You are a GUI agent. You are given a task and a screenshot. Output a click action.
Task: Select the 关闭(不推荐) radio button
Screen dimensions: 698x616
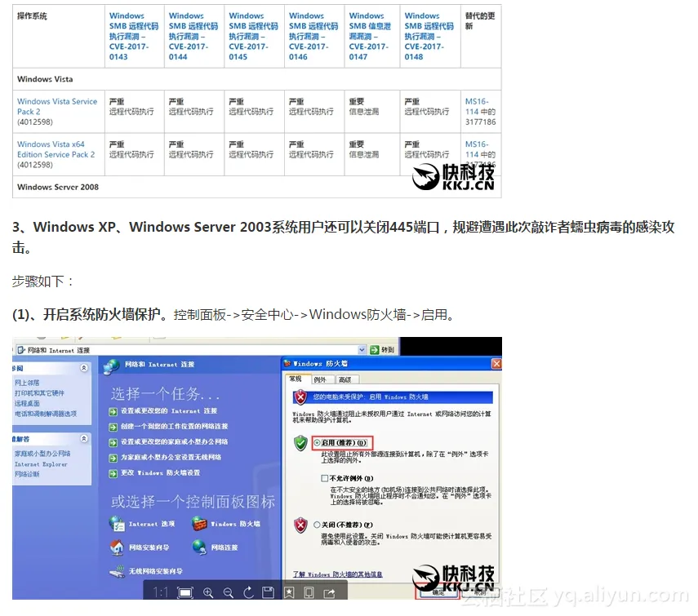point(317,525)
